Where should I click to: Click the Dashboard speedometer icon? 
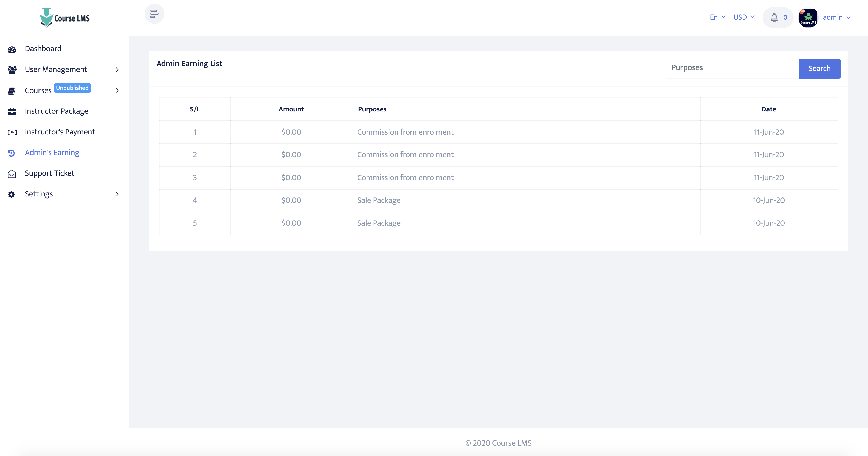[x=12, y=49]
